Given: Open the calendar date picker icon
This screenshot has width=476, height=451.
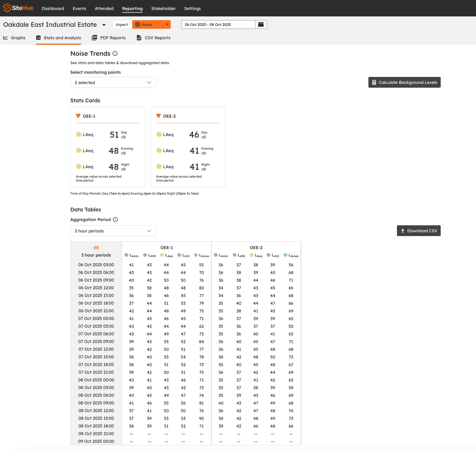Looking at the screenshot, I should (x=261, y=24).
